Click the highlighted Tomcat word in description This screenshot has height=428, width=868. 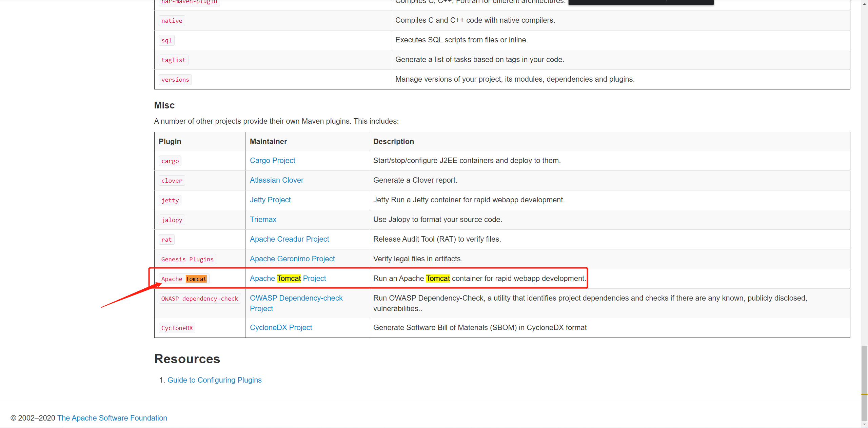[x=437, y=279]
